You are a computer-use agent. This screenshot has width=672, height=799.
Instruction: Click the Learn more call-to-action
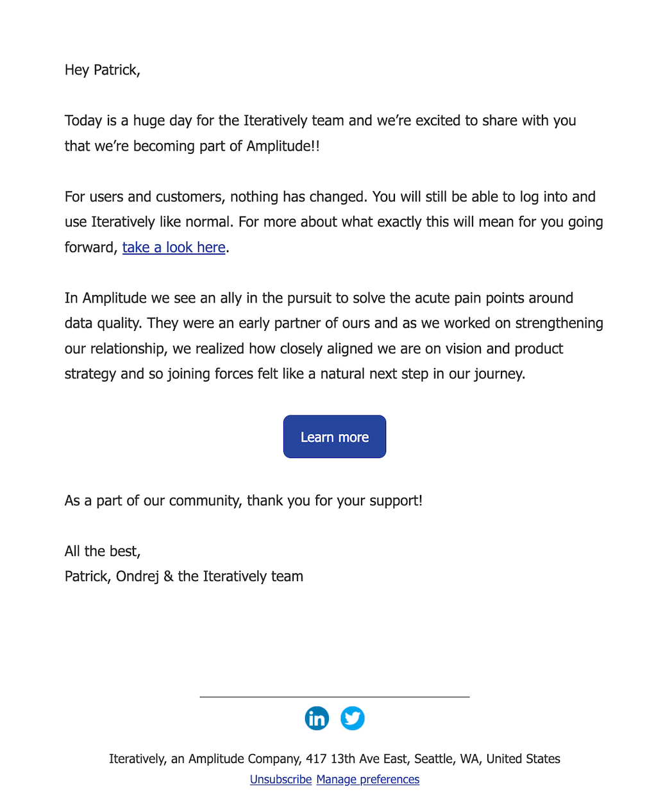(334, 437)
